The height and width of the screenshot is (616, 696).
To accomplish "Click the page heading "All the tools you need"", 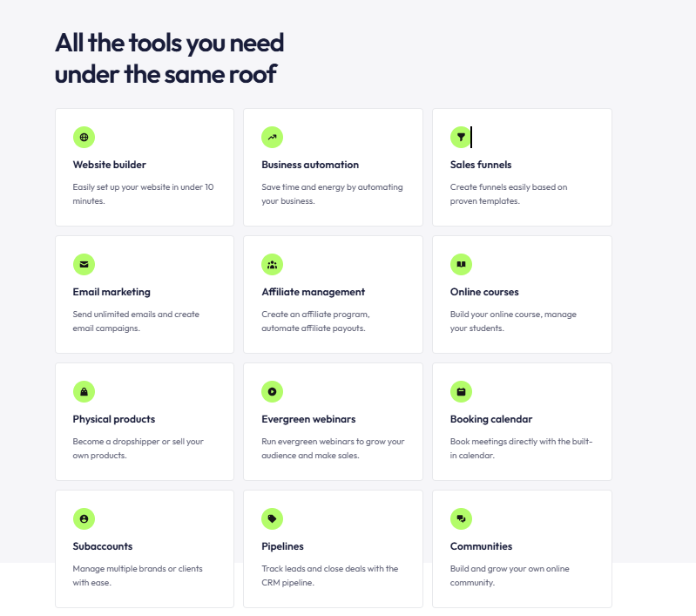I will [170, 42].
